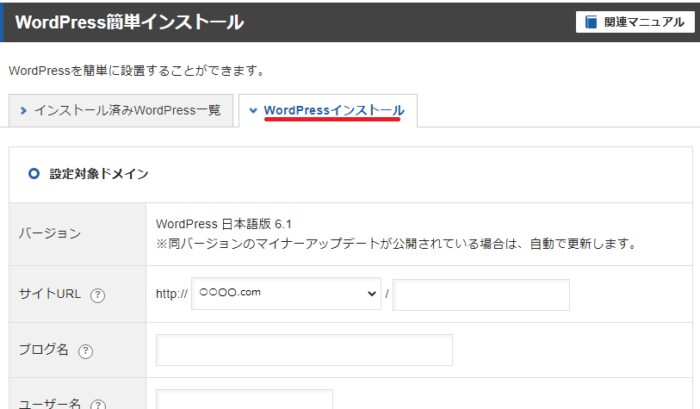700x409 pixels.
Task: Open the domain dropdown showing ○○○○.com
Action: coord(286,293)
